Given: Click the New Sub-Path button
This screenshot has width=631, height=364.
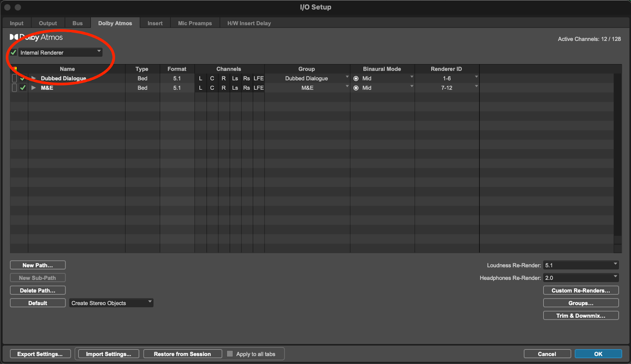Looking at the screenshot, I should coord(38,278).
